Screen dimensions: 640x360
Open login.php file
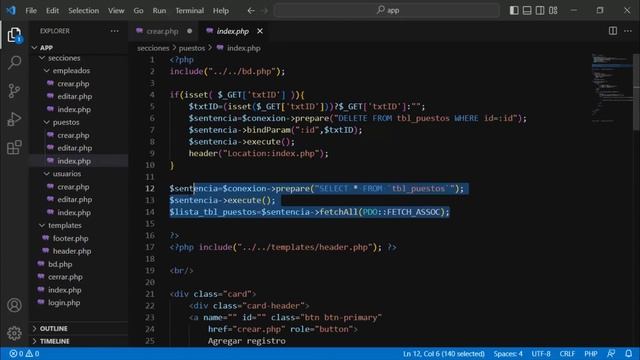[64, 303]
